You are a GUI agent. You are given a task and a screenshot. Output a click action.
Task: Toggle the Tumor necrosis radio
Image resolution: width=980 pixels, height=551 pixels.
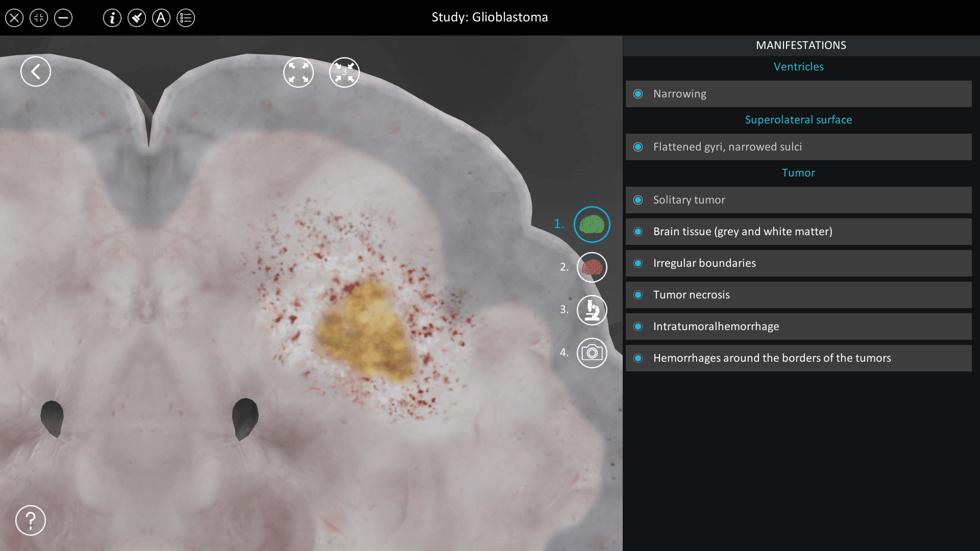tap(638, 295)
